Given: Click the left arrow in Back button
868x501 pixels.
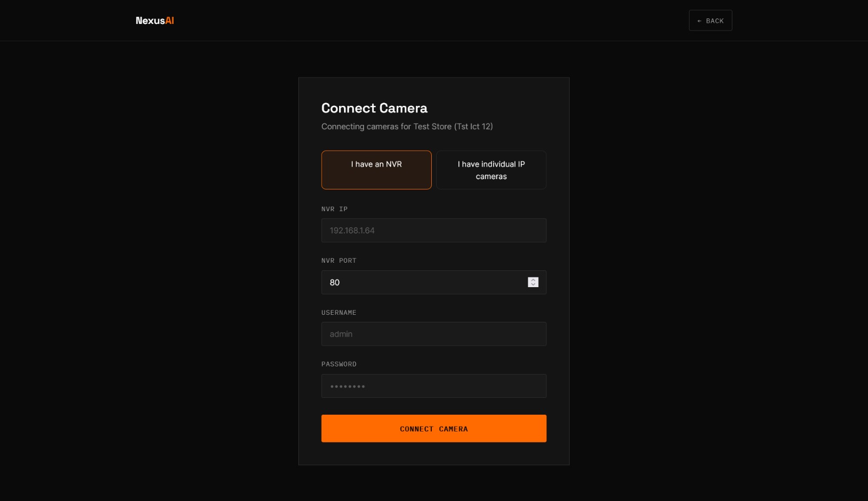Looking at the screenshot, I should click(699, 21).
